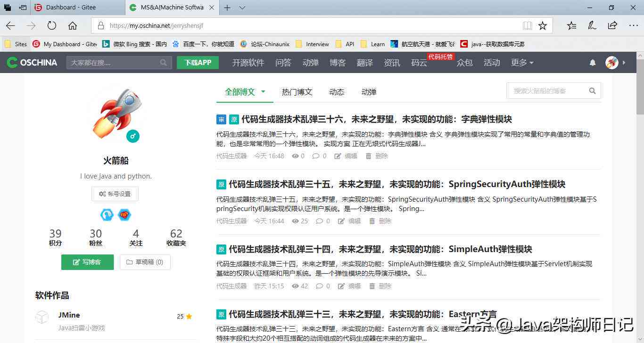Switch to the 热门博文 tab
Image resolution: width=644 pixels, height=343 pixels.
tap(297, 92)
